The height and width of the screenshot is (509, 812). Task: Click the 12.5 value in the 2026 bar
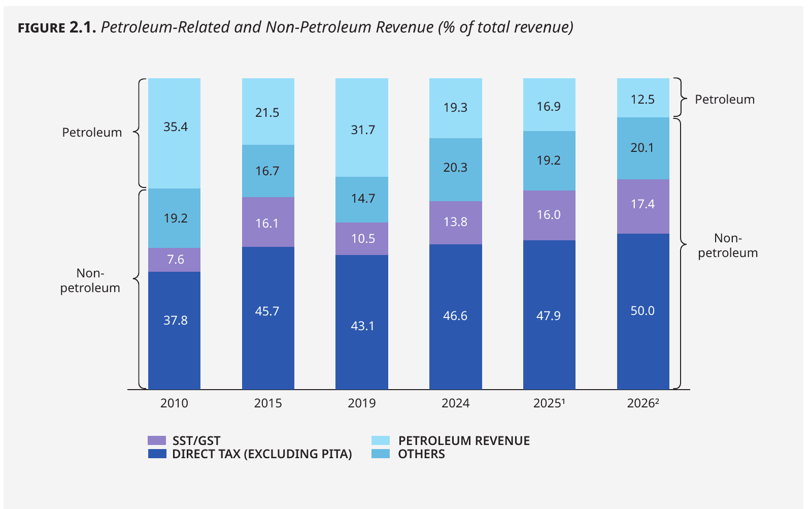click(642, 100)
